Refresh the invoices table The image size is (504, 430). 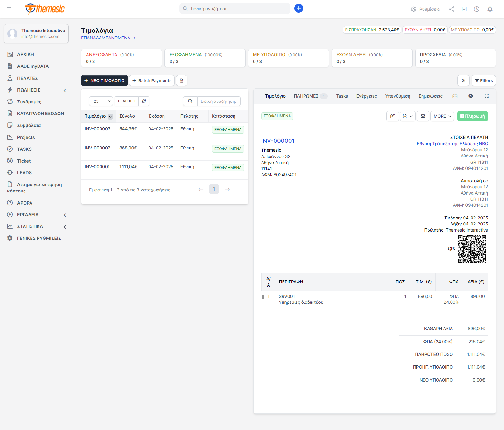click(144, 101)
